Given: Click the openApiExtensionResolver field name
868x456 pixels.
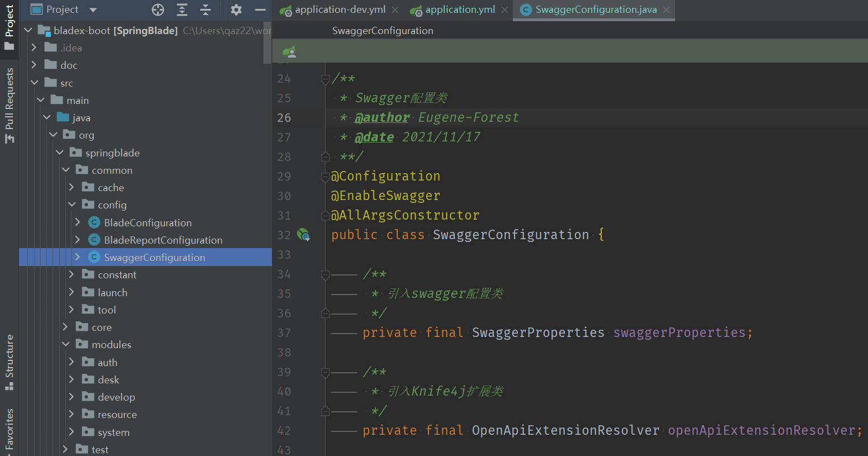Looking at the screenshot, I should point(762,430).
